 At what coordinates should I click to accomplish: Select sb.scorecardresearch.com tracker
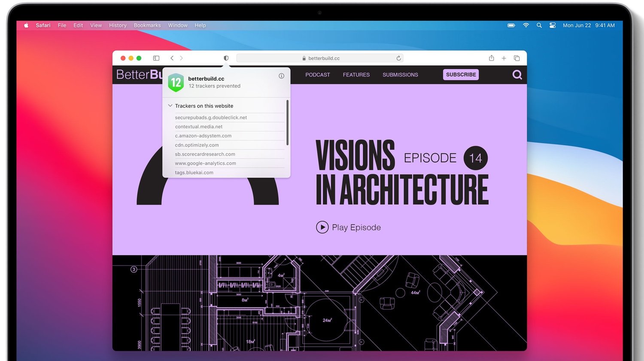[205, 154]
